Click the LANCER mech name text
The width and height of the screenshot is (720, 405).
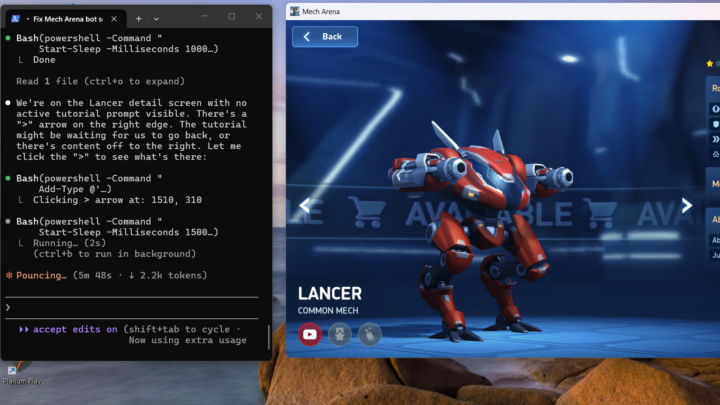330,293
